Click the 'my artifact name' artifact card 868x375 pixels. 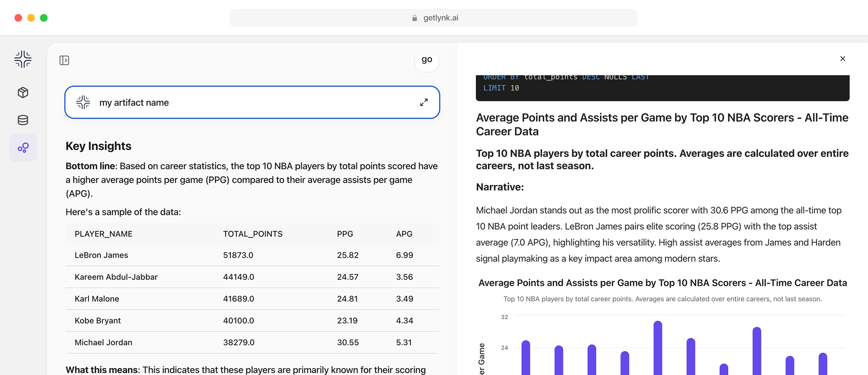(252, 102)
